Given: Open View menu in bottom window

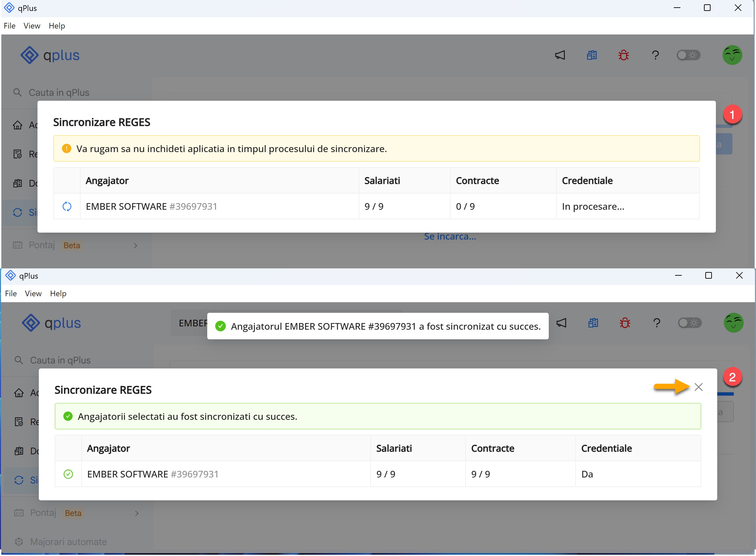Looking at the screenshot, I should point(33,294).
